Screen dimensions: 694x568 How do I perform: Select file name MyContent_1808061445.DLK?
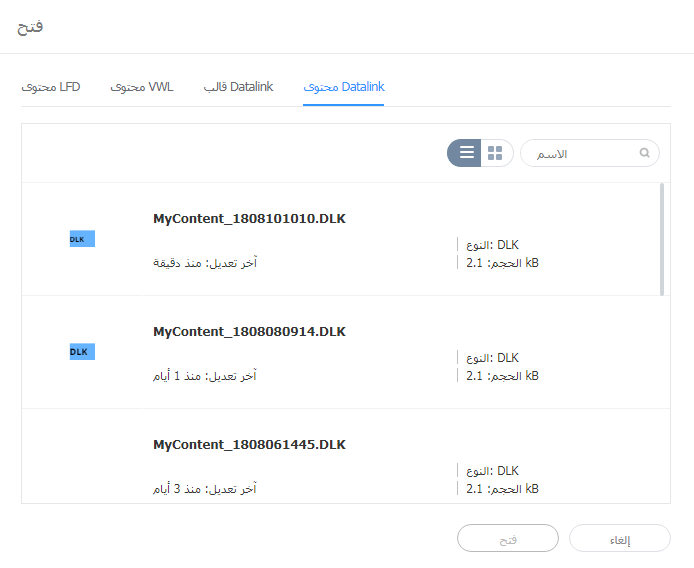[x=249, y=444]
